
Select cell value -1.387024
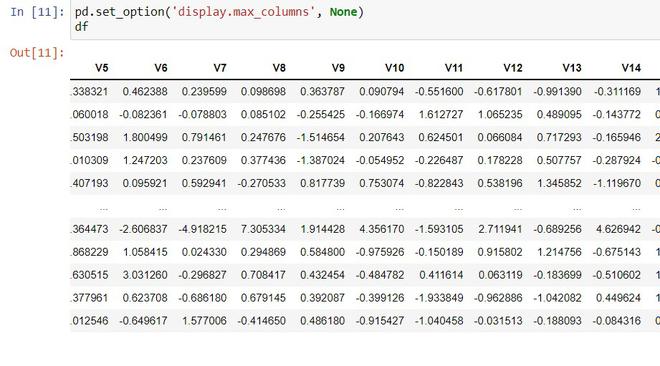pyautogui.click(x=321, y=160)
